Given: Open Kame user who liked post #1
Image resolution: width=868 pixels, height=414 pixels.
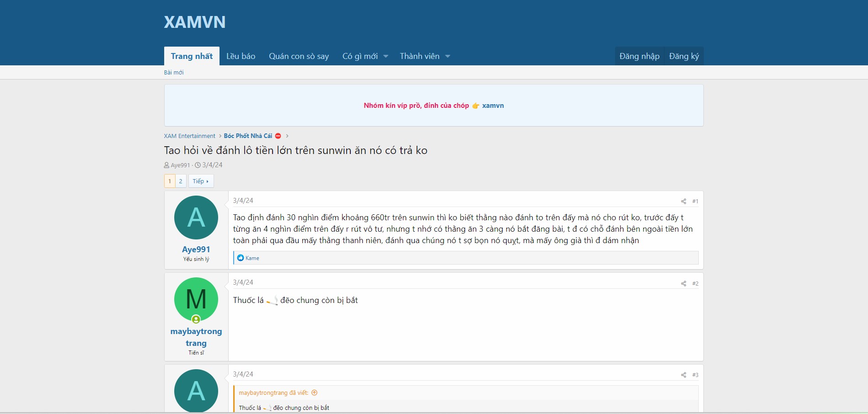Looking at the screenshot, I should 252,258.
